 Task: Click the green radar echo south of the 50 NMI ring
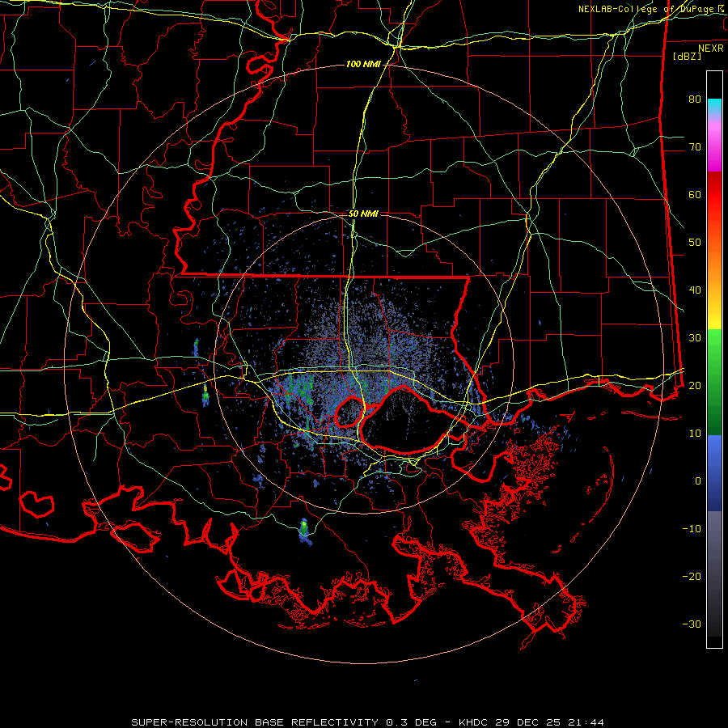tap(304, 530)
